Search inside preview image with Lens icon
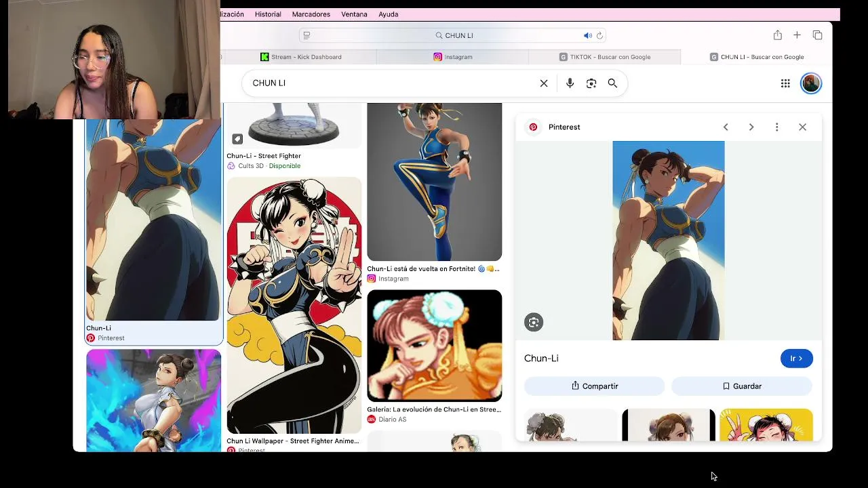 click(x=534, y=323)
